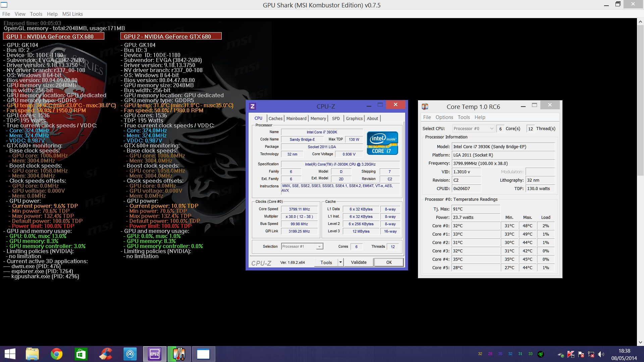This screenshot has height=362, width=644.
Task: Switch to the Graphics tab in CPU-Z
Action: point(354,119)
